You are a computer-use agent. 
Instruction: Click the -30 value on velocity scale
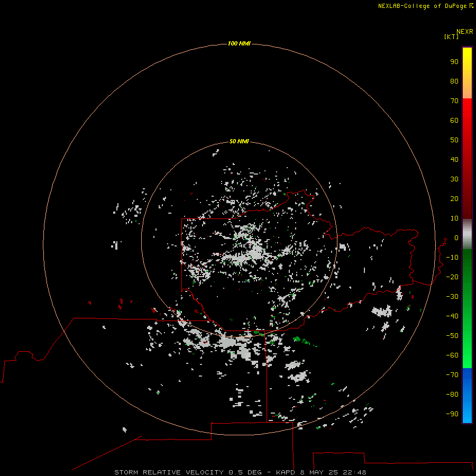coord(452,297)
